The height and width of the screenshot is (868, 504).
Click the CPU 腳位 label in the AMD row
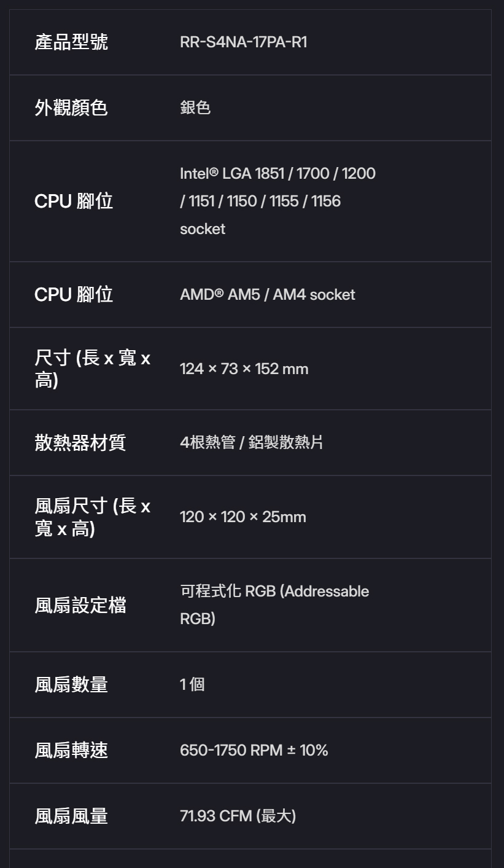click(74, 295)
